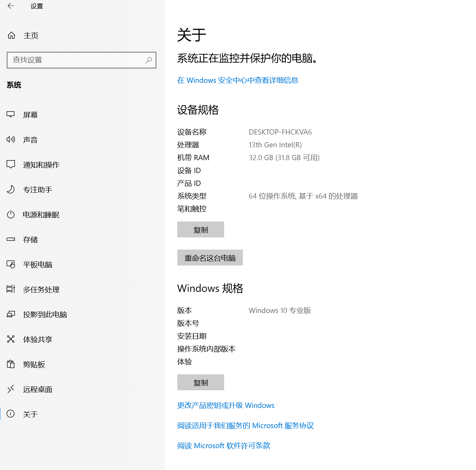Image resolution: width=476 pixels, height=470 pixels.
Task: Click the Windows 规格 heading
Action: coord(210,288)
